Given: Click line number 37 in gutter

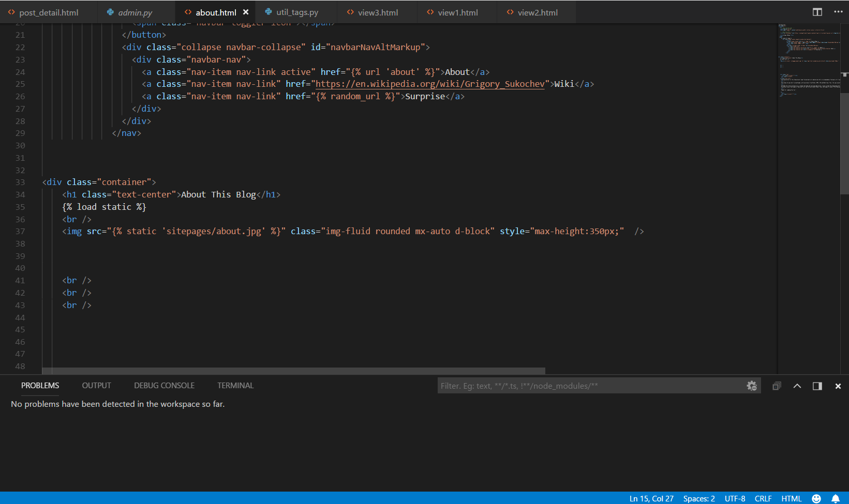Looking at the screenshot, I should (x=20, y=231).
